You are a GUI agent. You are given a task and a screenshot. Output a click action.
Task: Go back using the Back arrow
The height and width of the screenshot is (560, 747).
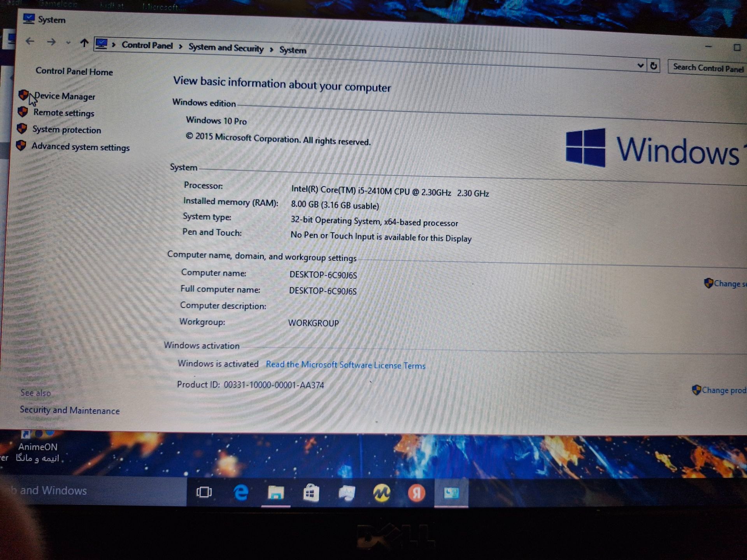tap(30, 41)
